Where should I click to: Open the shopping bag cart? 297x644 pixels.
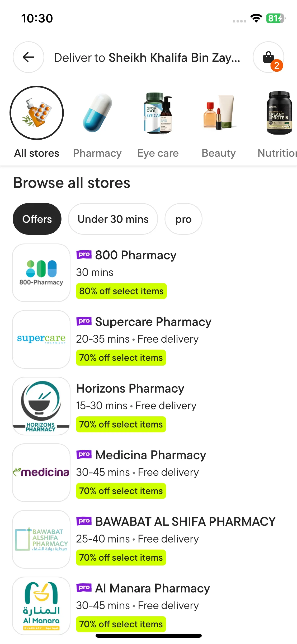[268, 57]
